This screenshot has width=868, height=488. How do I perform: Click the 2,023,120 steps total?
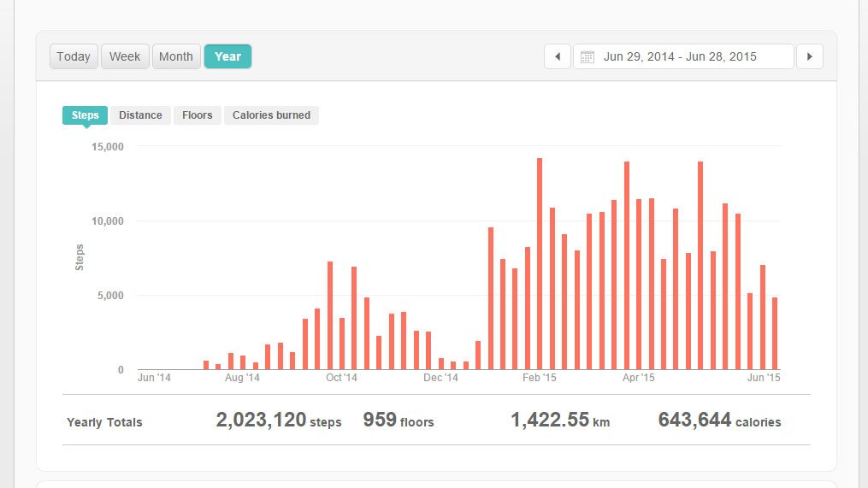pos(279,420)
